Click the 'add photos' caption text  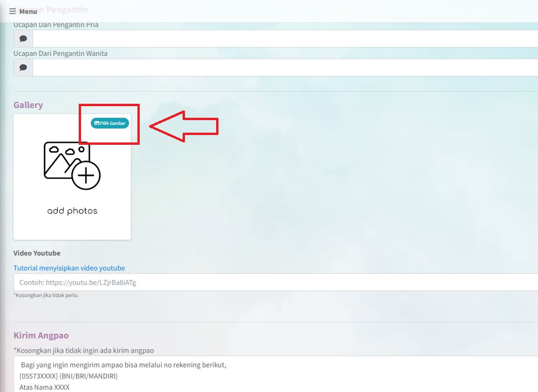click(x=72, y=211)
